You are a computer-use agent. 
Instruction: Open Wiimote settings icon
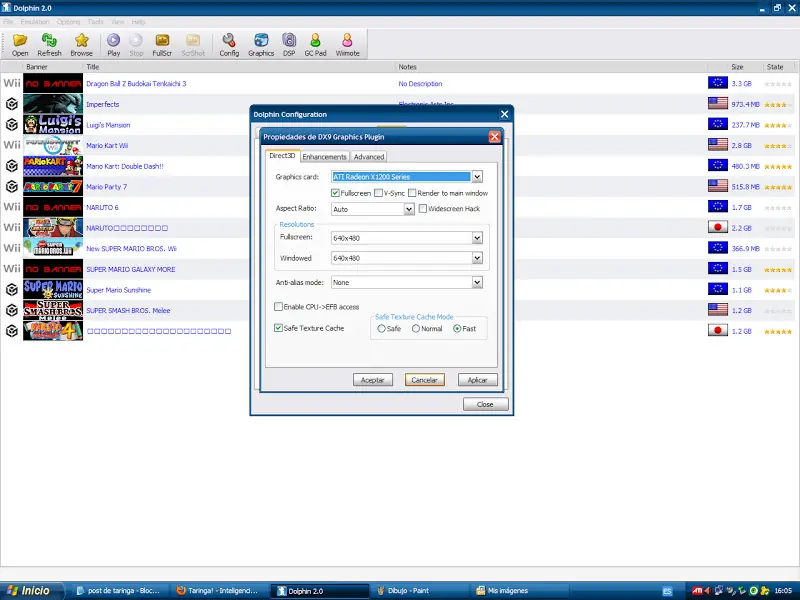point(347,44)
